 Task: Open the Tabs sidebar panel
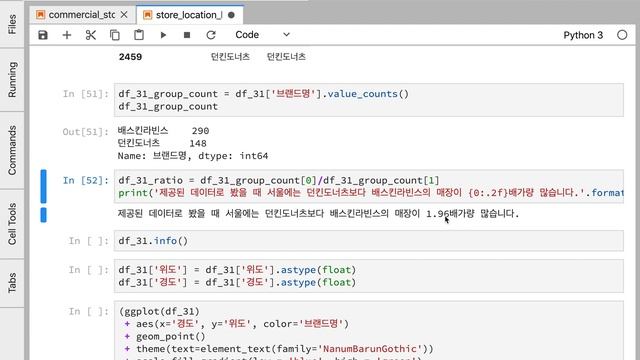tap(12, 283)
